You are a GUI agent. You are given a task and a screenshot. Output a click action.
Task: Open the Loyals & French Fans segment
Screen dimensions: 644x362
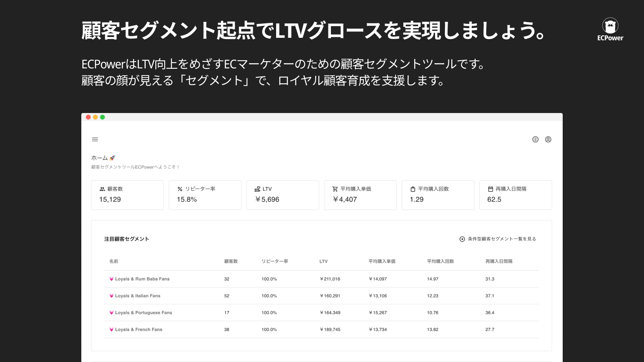[138, 329]
